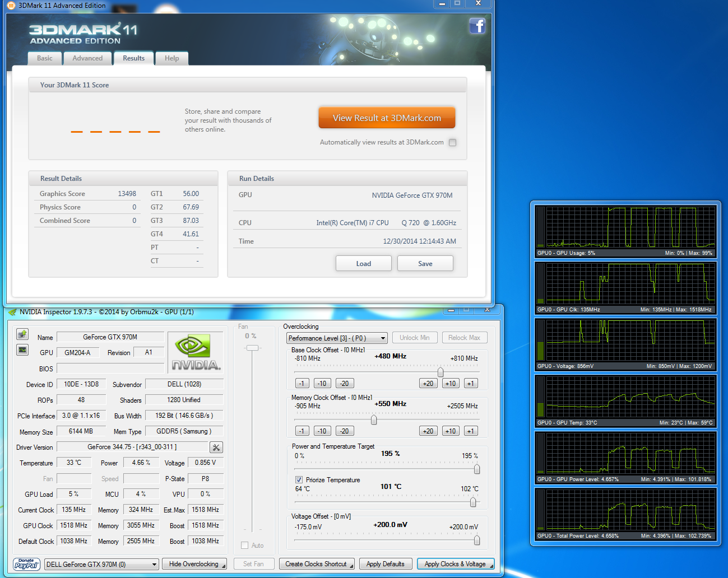Screen dimensions: 728x578
Task: Click the Donate PayPal icon
Action: [x=26, y=564]
